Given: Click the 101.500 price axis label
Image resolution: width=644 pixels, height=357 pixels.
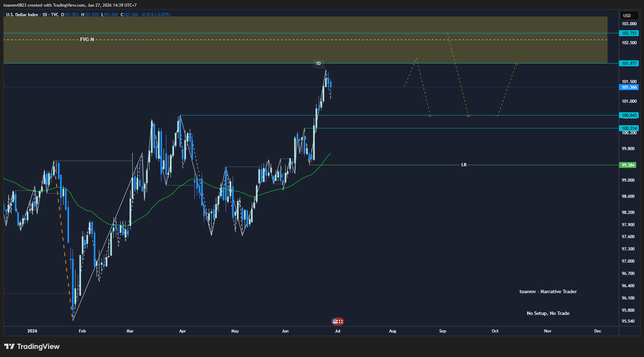Looking at the screenshot, I should (629, 82).
